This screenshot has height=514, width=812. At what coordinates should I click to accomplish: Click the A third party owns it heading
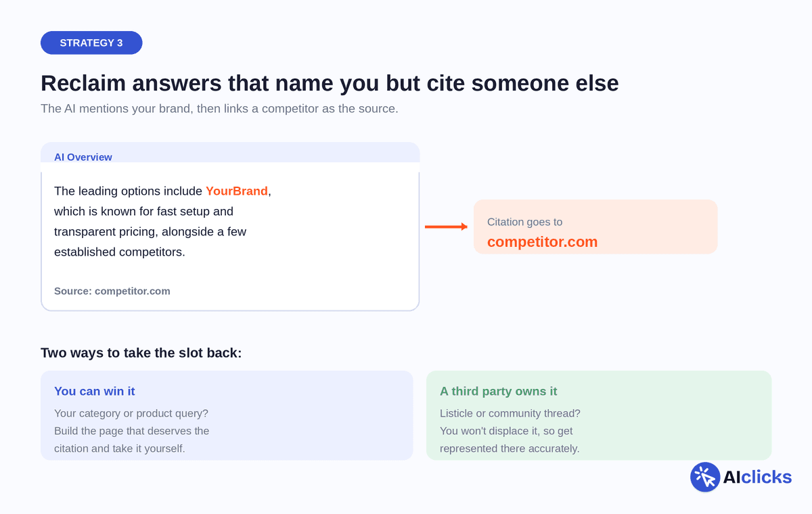(x=499, y=391)
